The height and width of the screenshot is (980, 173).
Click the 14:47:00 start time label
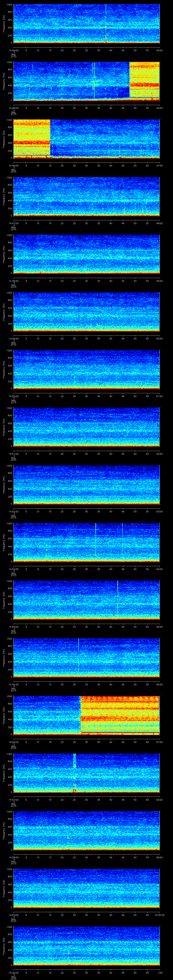point(13,223)
